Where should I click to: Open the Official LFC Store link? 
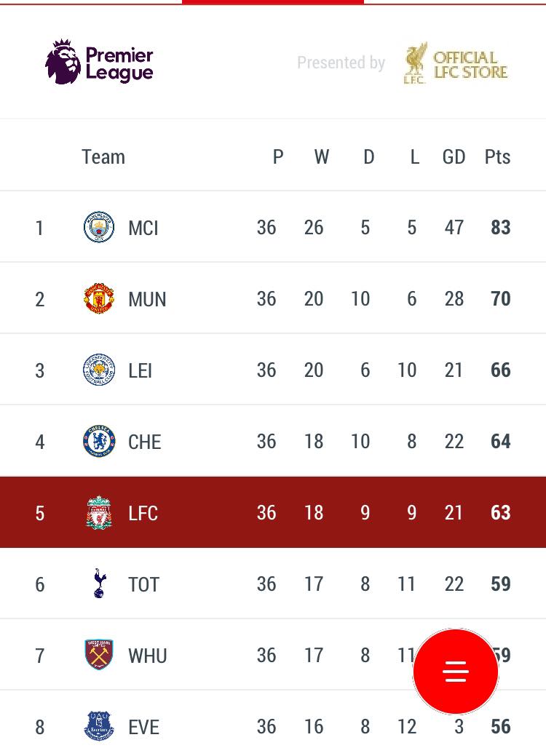(455, 63)
